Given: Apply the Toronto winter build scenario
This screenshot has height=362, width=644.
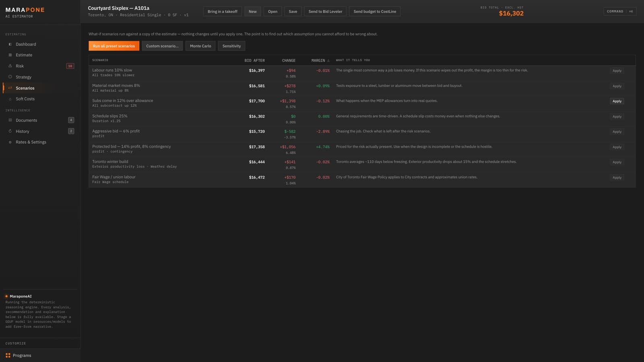Looking at the screenshot, I should tap(617, 162).
